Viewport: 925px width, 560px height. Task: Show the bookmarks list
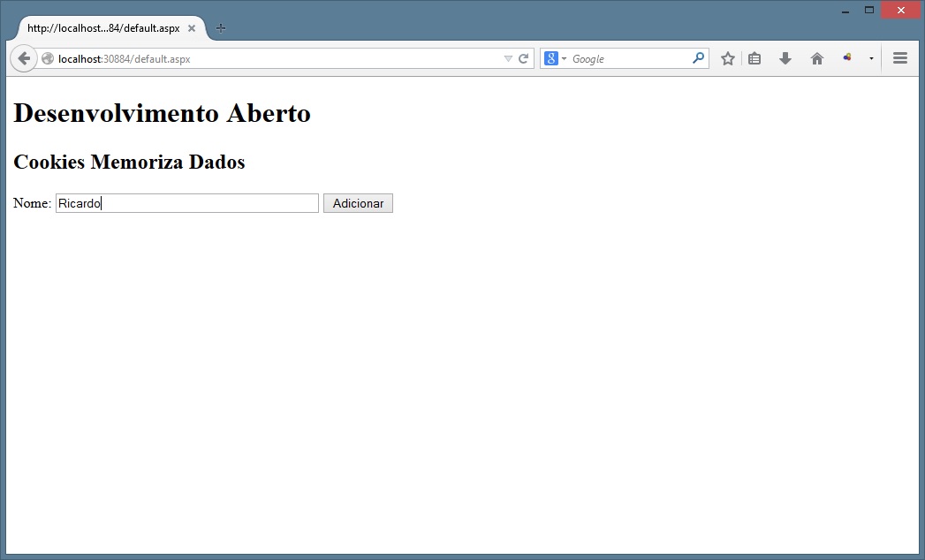(x=754, y=59)
